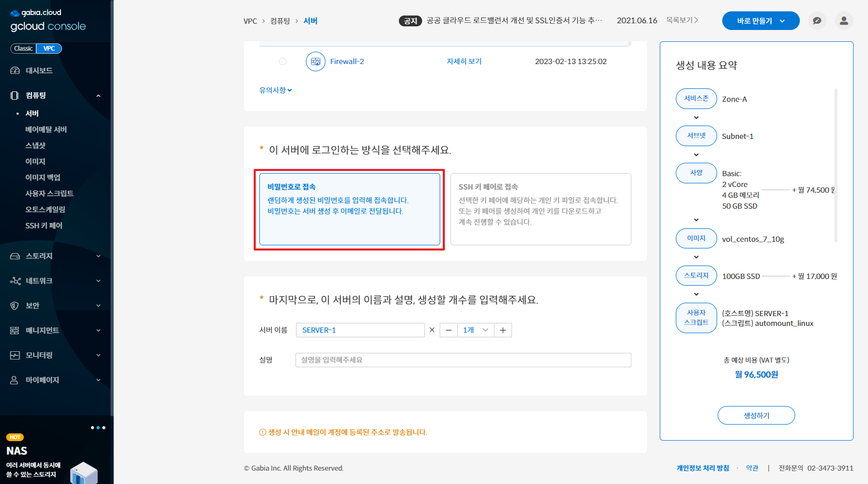Click the 생성하기 create button
868x484 pixels.
pyautogui.click(x=756, y=415)
